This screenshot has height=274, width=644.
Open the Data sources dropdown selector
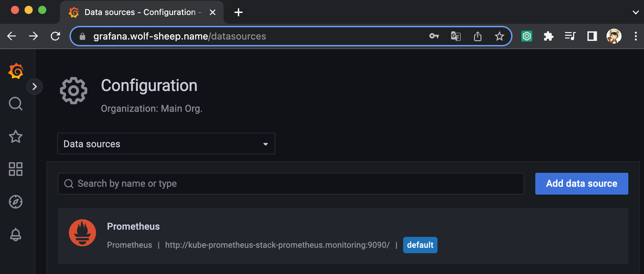(166, 143)
